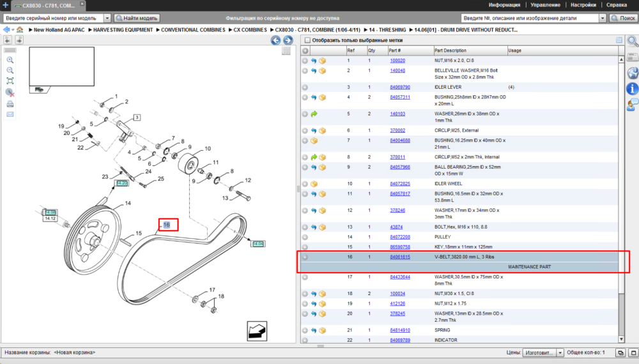
Task: Click the column layout icon above table
Action: click(619, 40)
